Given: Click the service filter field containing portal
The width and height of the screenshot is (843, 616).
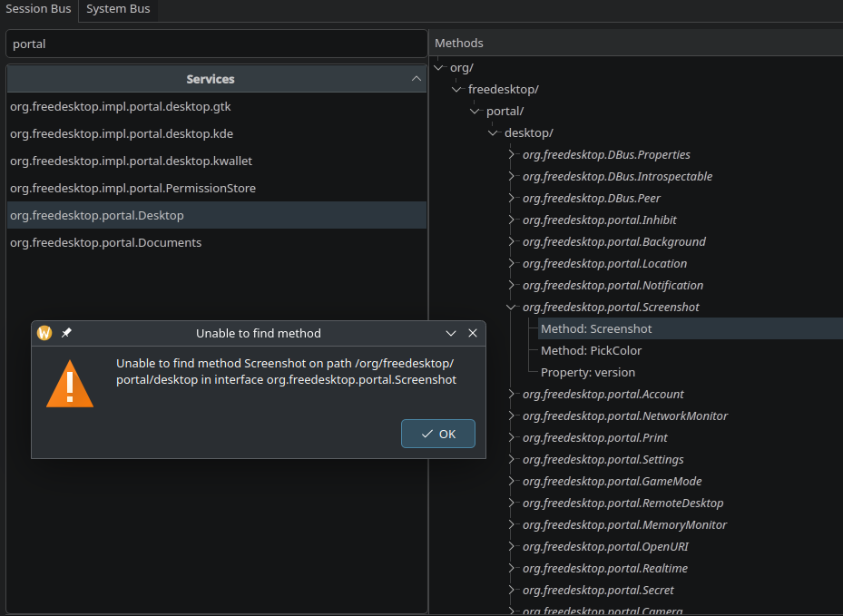Looking at the screenshot, I should pyautogui.click(x=217, y=44).
